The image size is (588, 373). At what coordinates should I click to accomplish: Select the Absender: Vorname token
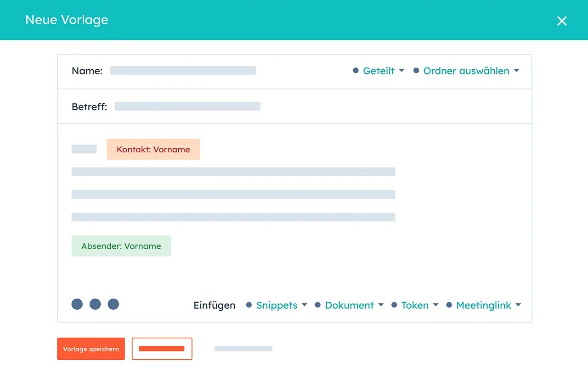pos(121,246)
